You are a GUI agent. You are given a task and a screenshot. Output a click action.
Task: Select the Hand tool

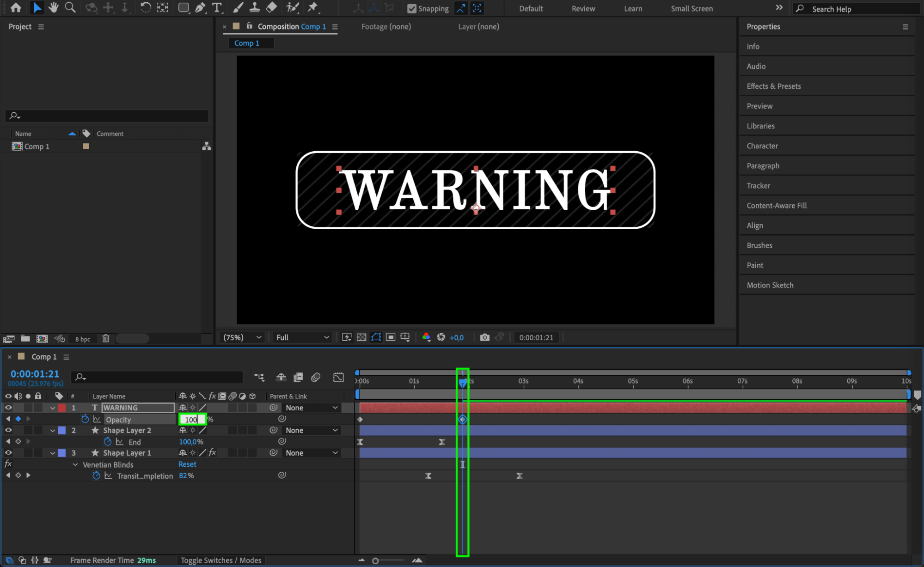54,7
